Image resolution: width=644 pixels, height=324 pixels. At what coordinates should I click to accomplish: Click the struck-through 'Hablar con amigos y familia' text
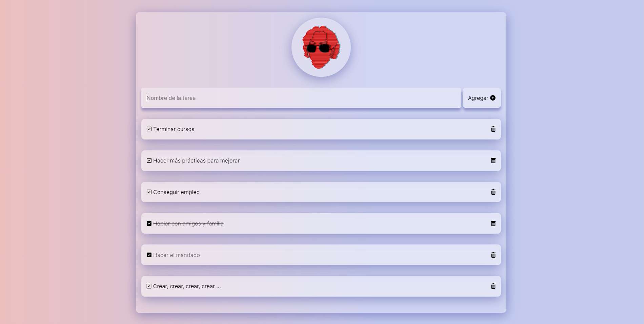188,223
